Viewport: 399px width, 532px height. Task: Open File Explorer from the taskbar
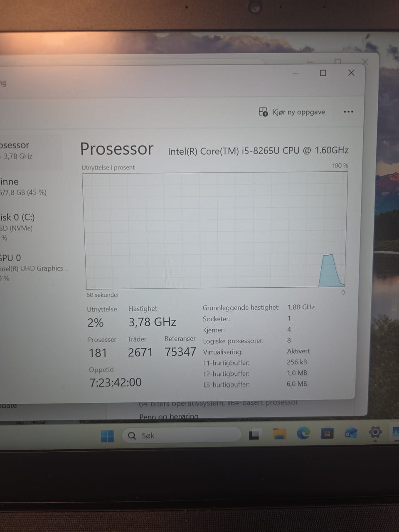pyautogui.click(x=279, y=434)
